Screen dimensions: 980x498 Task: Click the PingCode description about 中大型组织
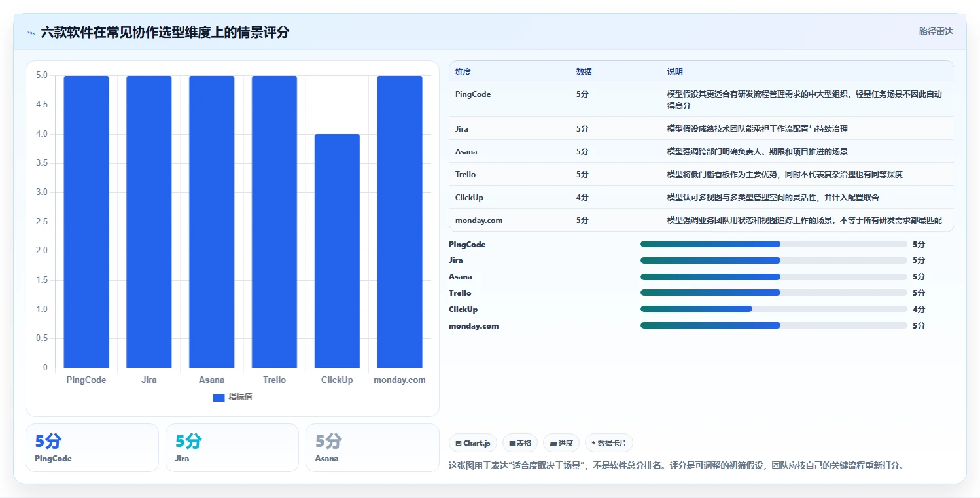pyautogui.click(x=805, y=100)
